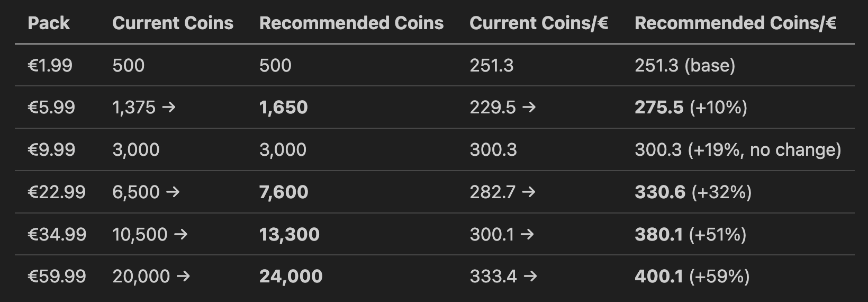The image size is (868, 302).
Task: Select the 20,000 current coins cell
Action: point(141,276)
